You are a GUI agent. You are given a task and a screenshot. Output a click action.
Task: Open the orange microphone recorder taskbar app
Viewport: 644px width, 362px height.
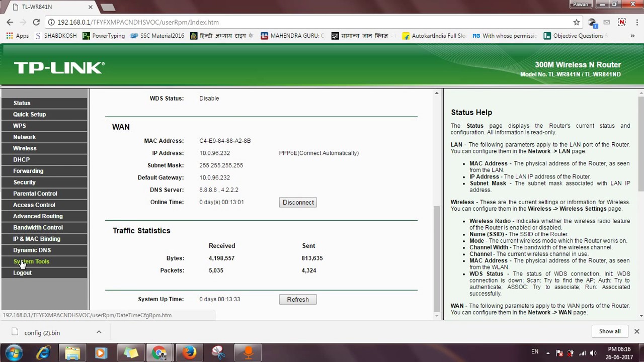(x=248, y=353)
